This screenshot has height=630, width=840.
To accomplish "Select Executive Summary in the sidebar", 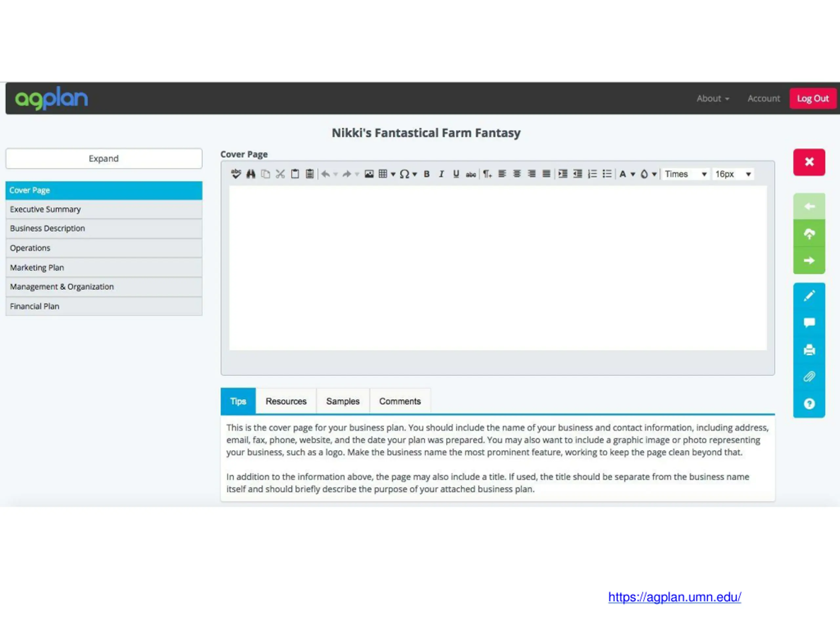I will (104, 209).
